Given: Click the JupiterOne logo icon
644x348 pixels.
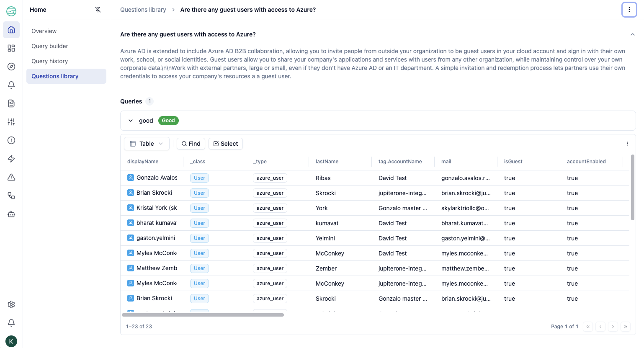Looking at the screenshot, I should tap(11, 11).
